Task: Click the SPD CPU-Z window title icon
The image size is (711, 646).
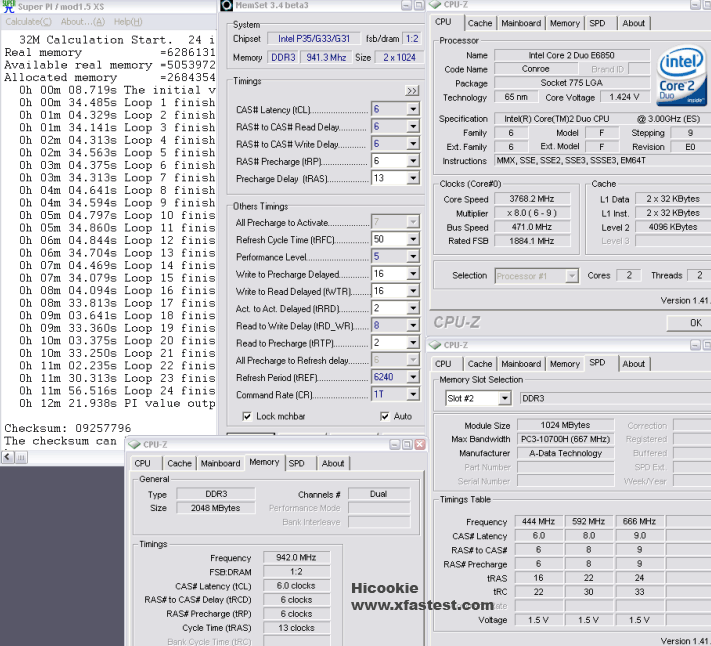Action: (x=435, y=345)
